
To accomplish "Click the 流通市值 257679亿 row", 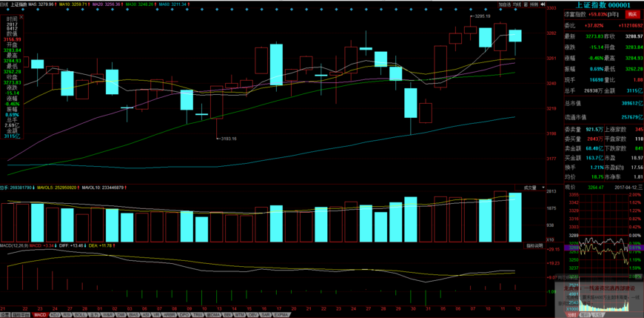I will 603,117.
